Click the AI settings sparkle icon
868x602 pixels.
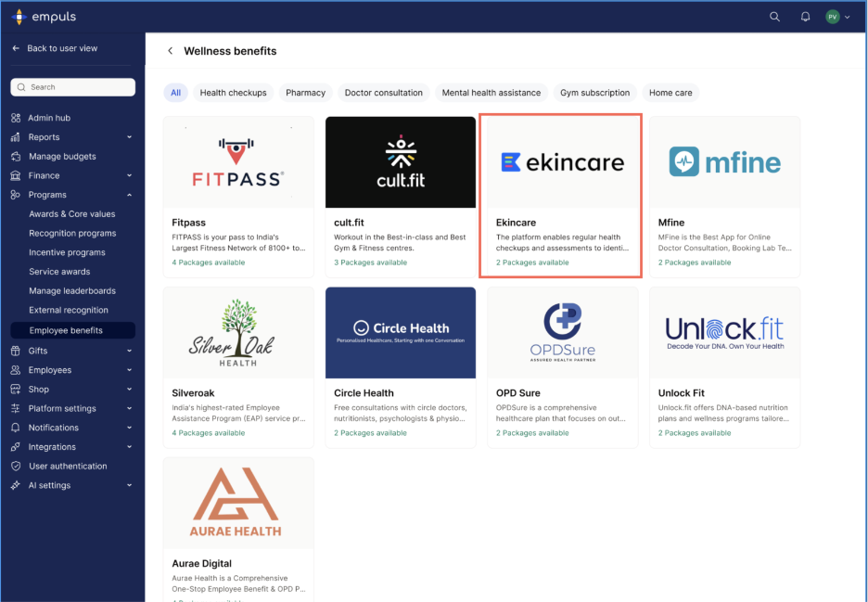tap(16, 485)
